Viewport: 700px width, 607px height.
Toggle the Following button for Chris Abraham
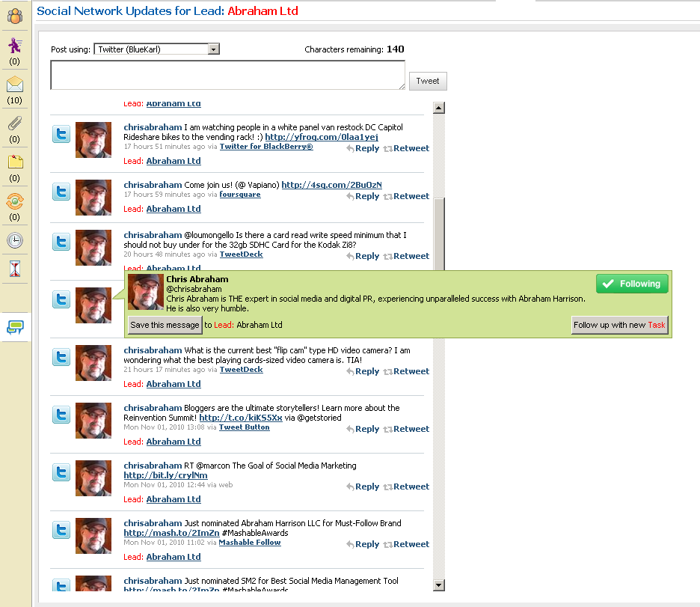click(632, 284)
